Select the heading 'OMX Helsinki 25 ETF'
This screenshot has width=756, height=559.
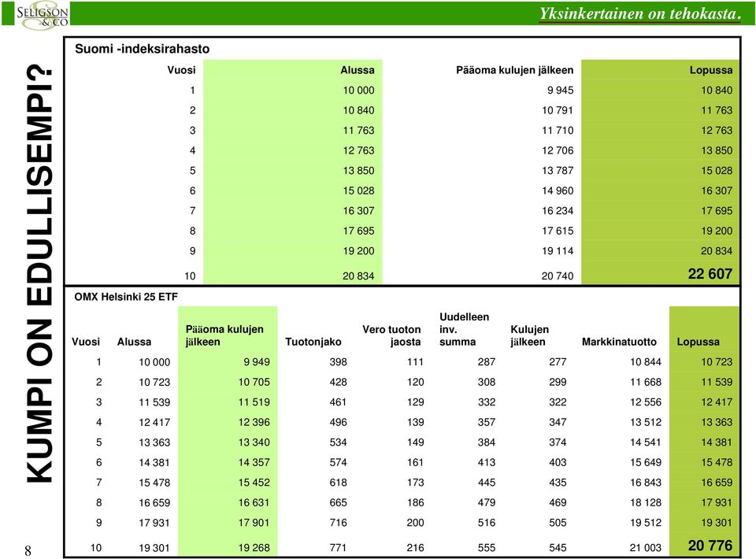click(x=126, y=297)
